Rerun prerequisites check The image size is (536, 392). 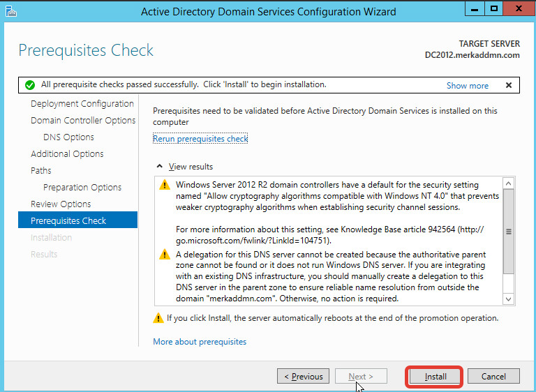tap(200, 139)
